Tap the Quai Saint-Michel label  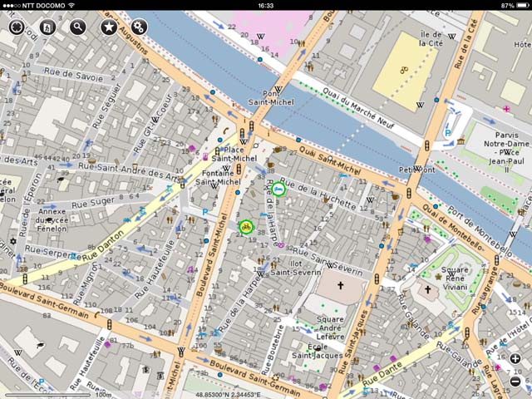(x=329, y=160)
